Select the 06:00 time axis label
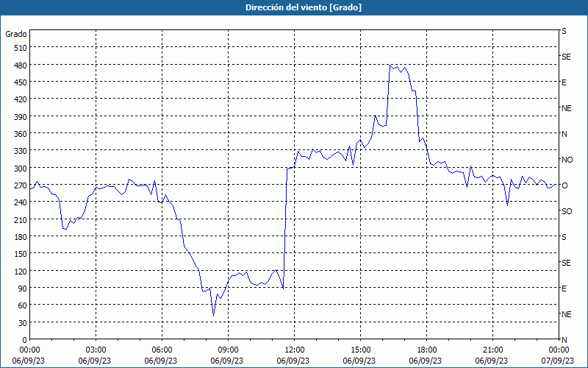 (x=162, y=350)
